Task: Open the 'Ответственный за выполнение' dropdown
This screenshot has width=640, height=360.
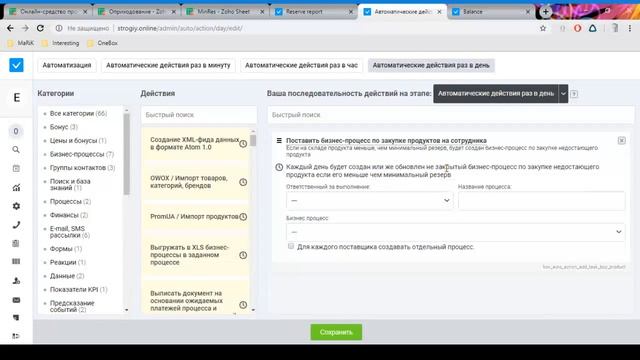Action: 369,200
